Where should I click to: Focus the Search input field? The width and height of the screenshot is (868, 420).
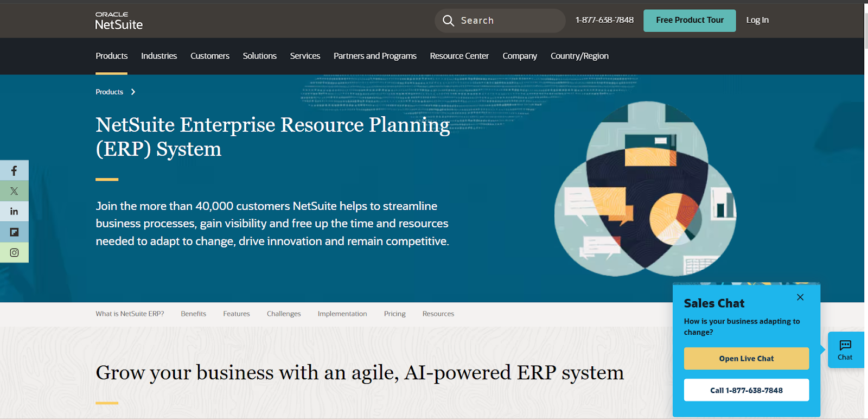tap(500, 21)
